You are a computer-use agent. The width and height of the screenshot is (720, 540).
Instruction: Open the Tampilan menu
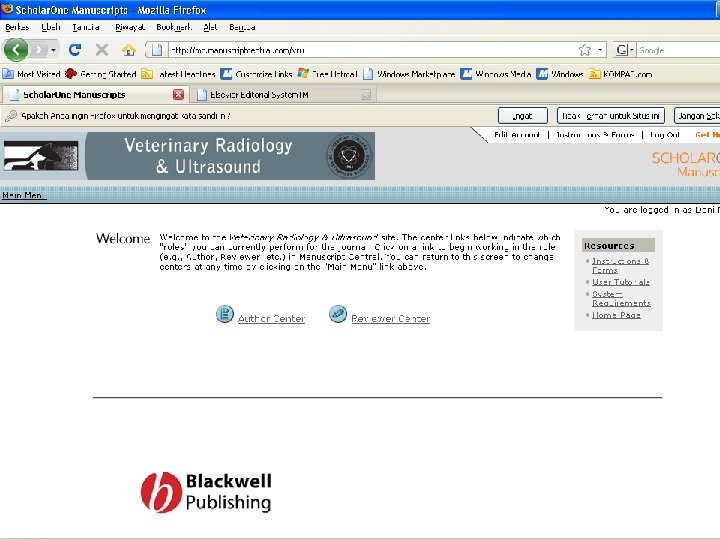click(86, 27)
